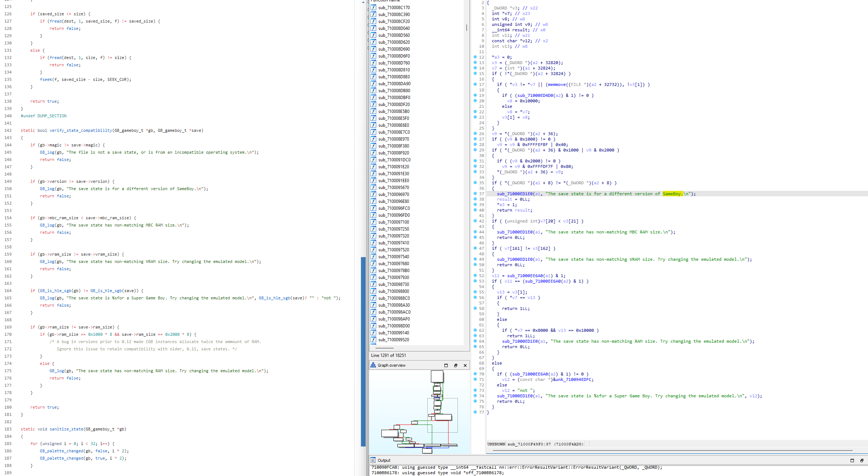Click function icon beside sub_7100091E30
This screenshot has height=476, width=868.
(x=373, y=173)
